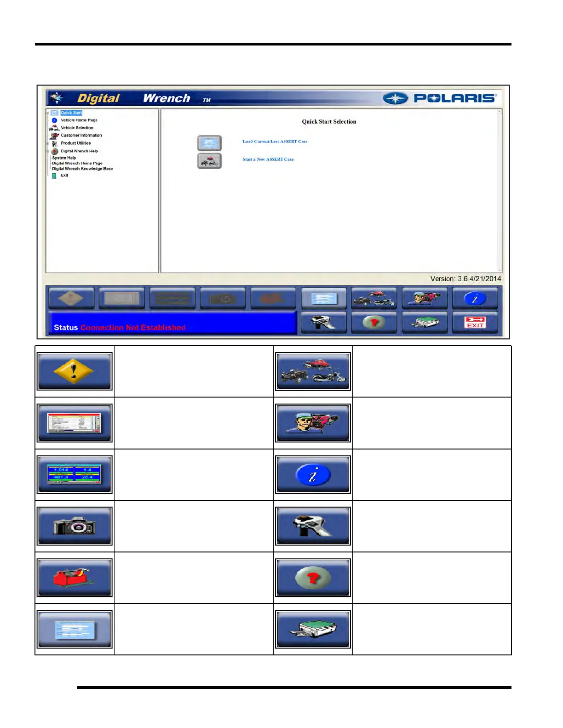Screen dimensions: 563x728
Task: Click the Polaris logo in the header
Action: (x=440, y=98)
